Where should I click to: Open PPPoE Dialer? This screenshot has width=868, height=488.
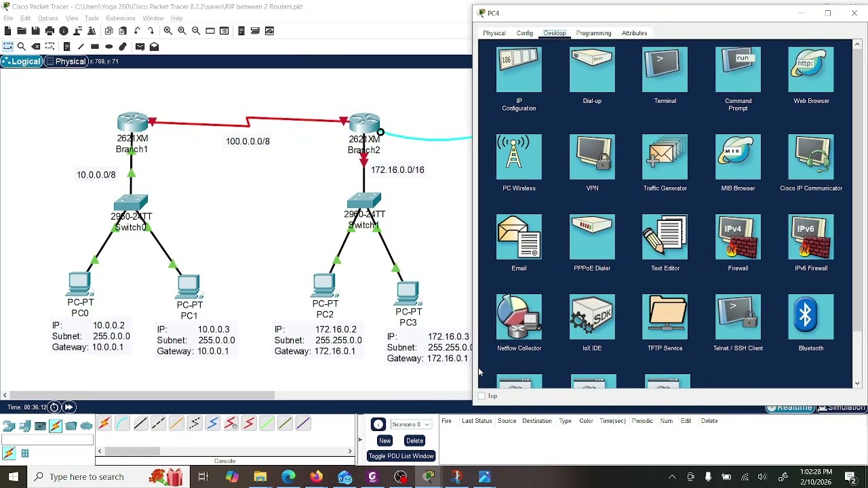pos(592,237)
